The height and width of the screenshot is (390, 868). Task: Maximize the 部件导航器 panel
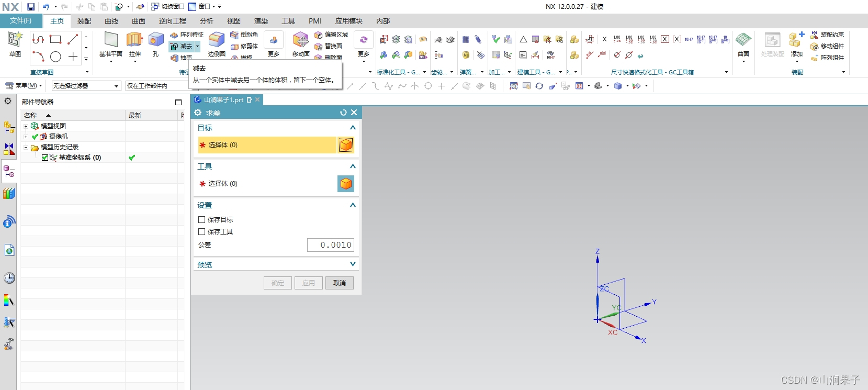point(178,102)
